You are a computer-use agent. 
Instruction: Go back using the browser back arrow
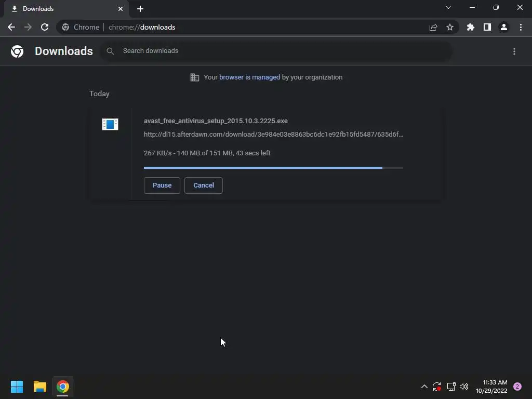click(x=11, y=27)
